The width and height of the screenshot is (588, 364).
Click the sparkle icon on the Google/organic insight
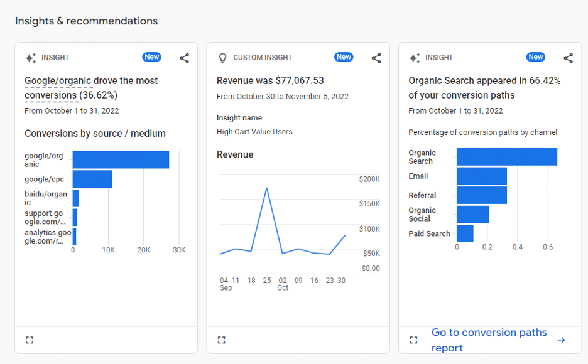pos(31,58)
